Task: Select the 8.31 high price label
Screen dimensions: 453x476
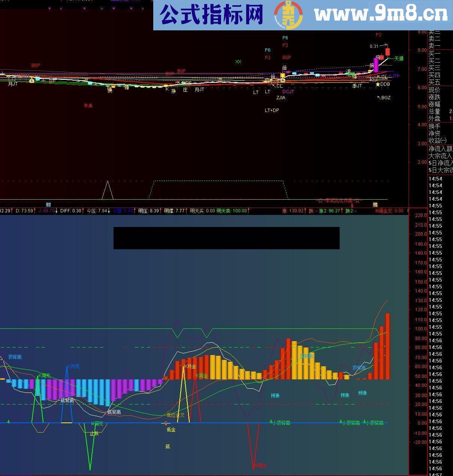Action: coord(374,46)
